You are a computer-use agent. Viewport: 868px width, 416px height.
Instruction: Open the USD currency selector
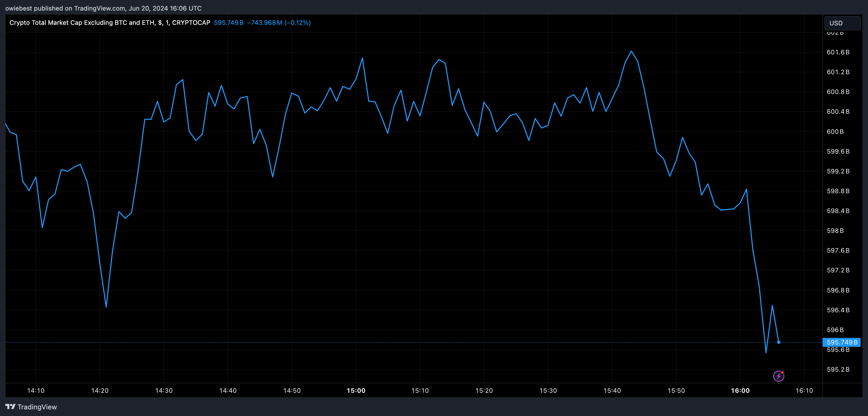coord(842,23)
